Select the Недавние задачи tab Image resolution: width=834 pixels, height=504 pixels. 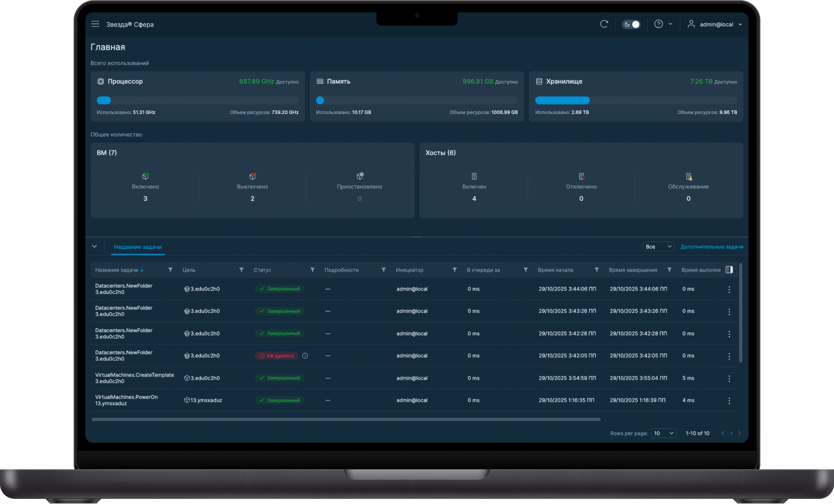[138, 247]
